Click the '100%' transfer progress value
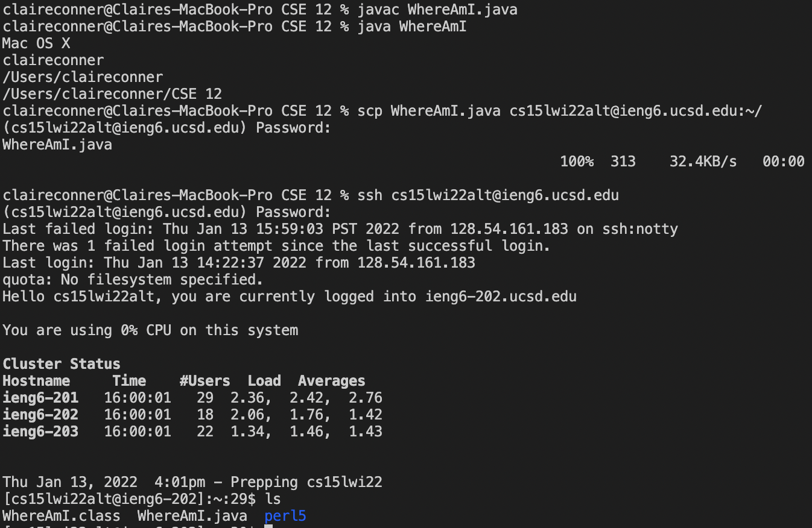The image size is (812, 528). coord(577,162)
